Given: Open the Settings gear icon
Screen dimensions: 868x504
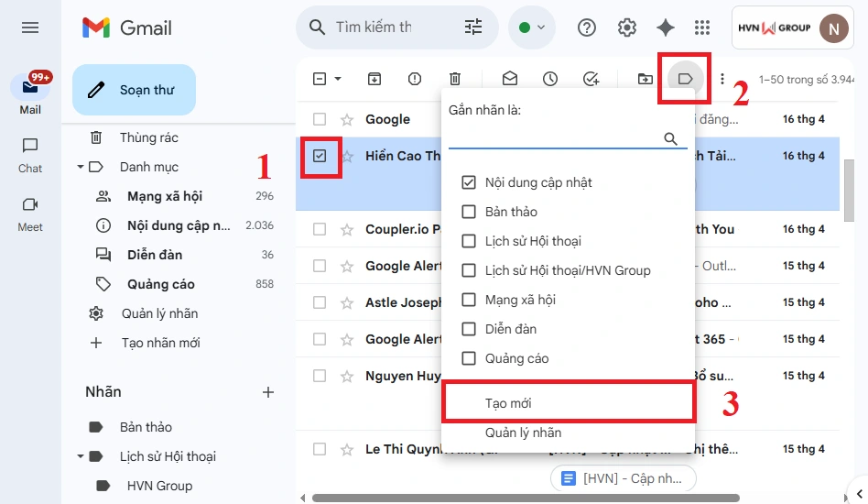Looking at the screenshot, I should click(x=627, y=27).
